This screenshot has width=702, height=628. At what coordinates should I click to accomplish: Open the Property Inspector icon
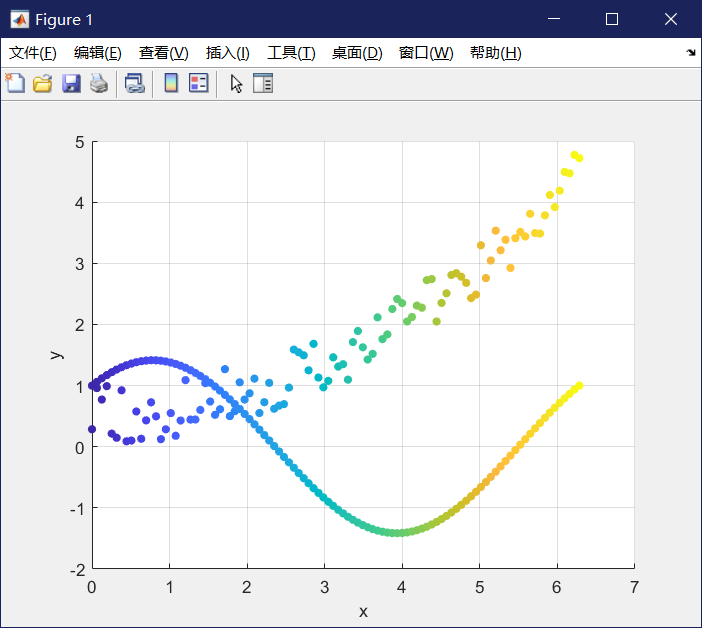tap(263, 83)
